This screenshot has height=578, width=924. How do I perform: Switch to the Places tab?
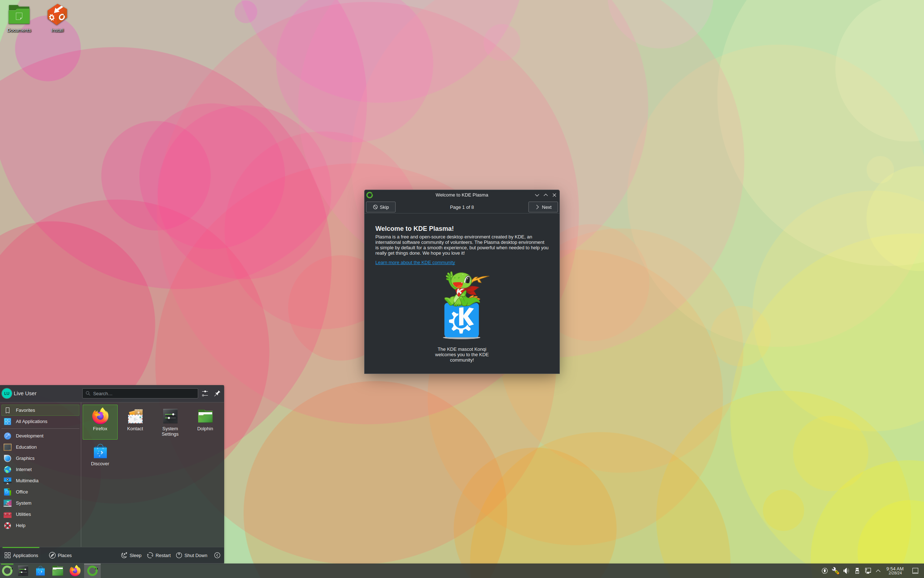tap(60, 555)
